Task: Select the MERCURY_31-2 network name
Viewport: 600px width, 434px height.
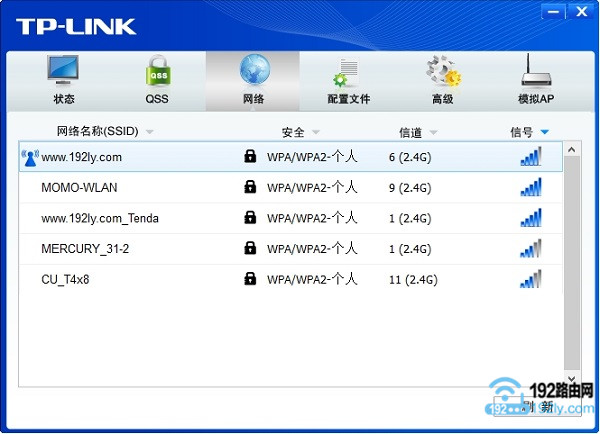Action: tap(85, 249)
